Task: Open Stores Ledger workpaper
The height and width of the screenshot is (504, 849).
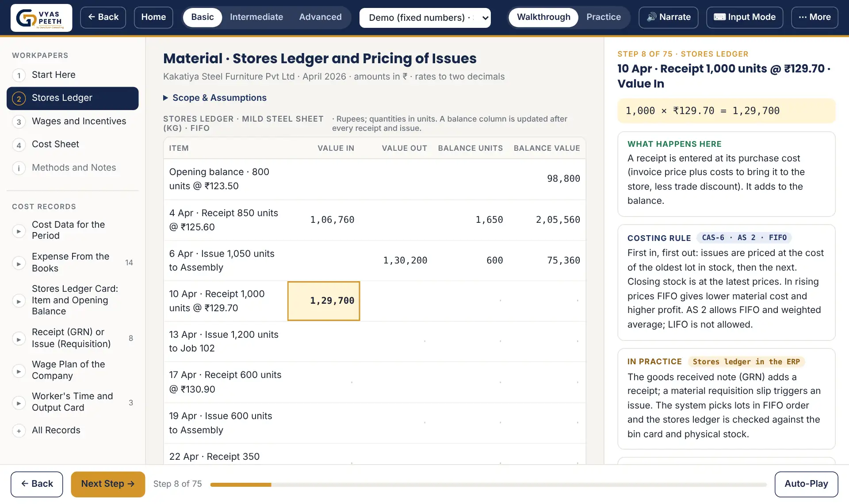Action: point(73,98)
